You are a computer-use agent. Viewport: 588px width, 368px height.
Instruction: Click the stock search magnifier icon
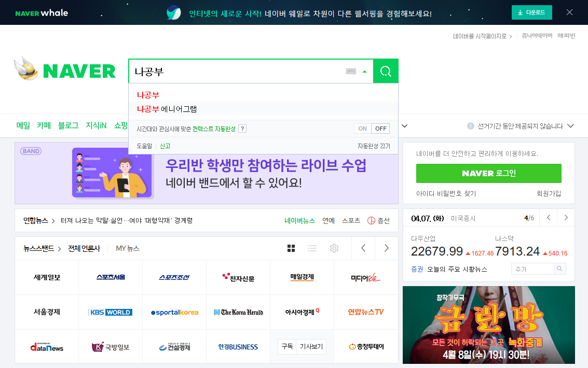pos(559,269)
